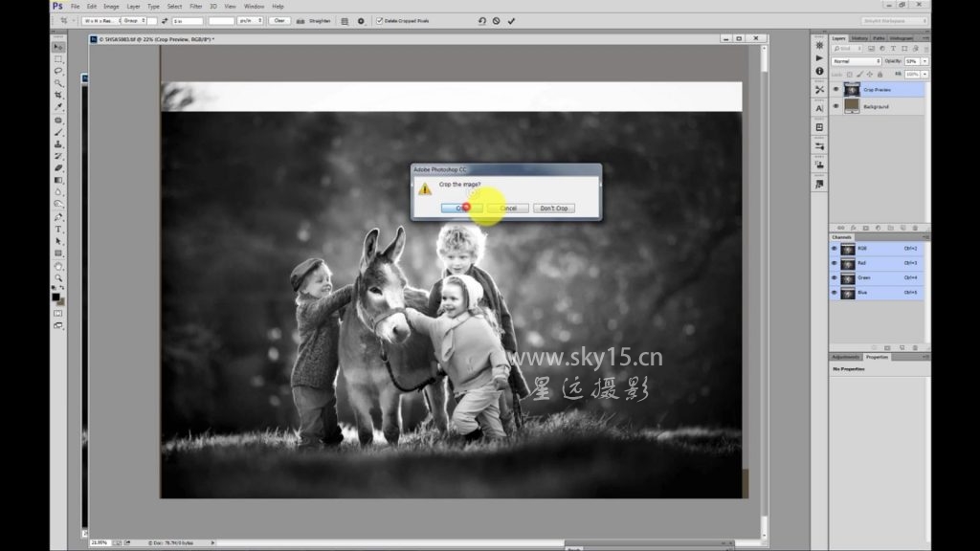Select the Quick Selection tool

pos(58,82)
